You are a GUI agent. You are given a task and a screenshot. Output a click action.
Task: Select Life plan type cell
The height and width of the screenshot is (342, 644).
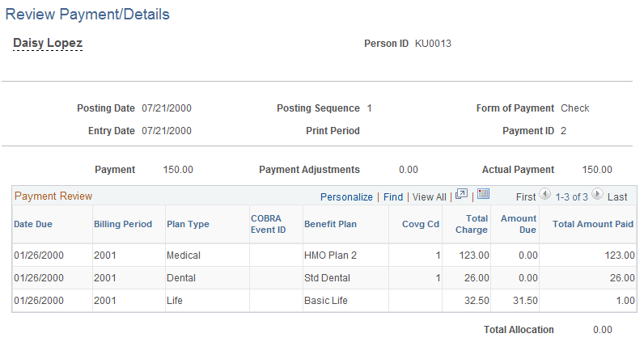click(175, 301)
